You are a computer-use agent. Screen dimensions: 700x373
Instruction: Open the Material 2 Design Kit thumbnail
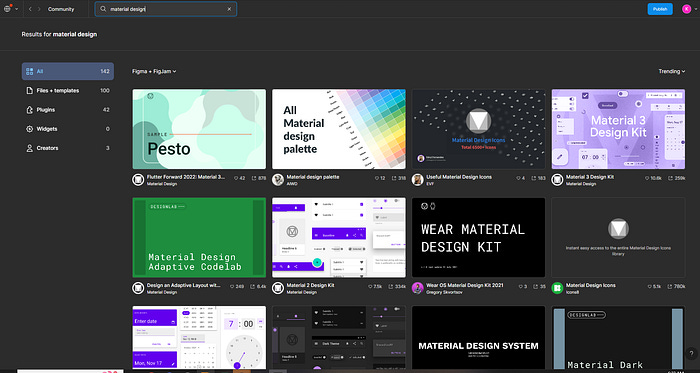(x=339, y=237)
